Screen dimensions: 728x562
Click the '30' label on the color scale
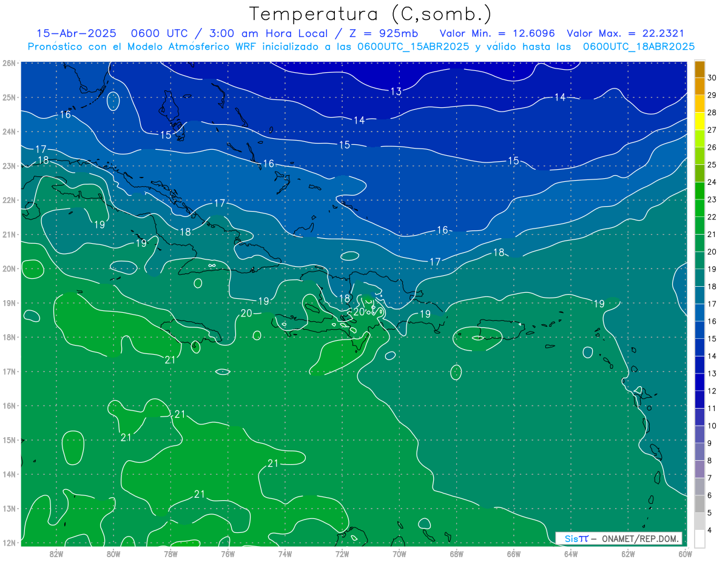click(x=712, y=78)
